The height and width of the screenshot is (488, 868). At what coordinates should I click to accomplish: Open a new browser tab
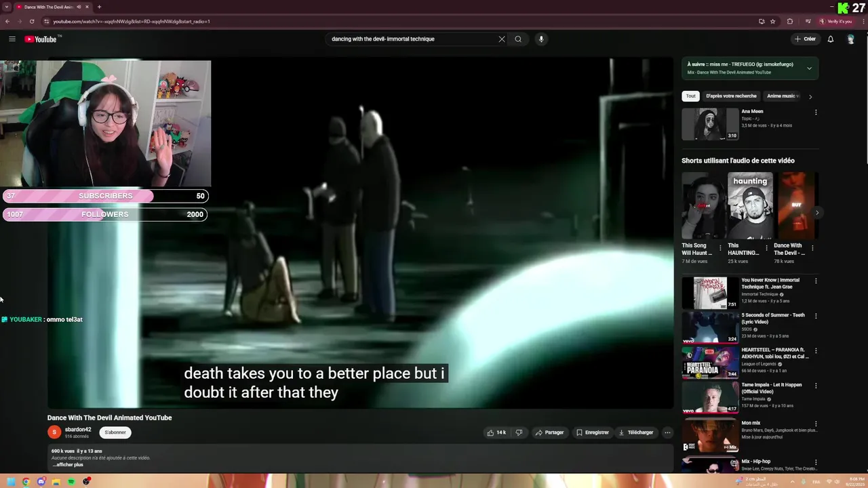click(x=99, y=7)
